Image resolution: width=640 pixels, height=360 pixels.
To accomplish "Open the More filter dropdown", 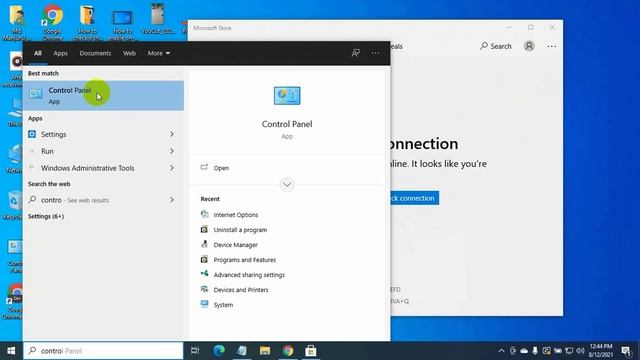I will pyautogui.click(x=159, y=53).
